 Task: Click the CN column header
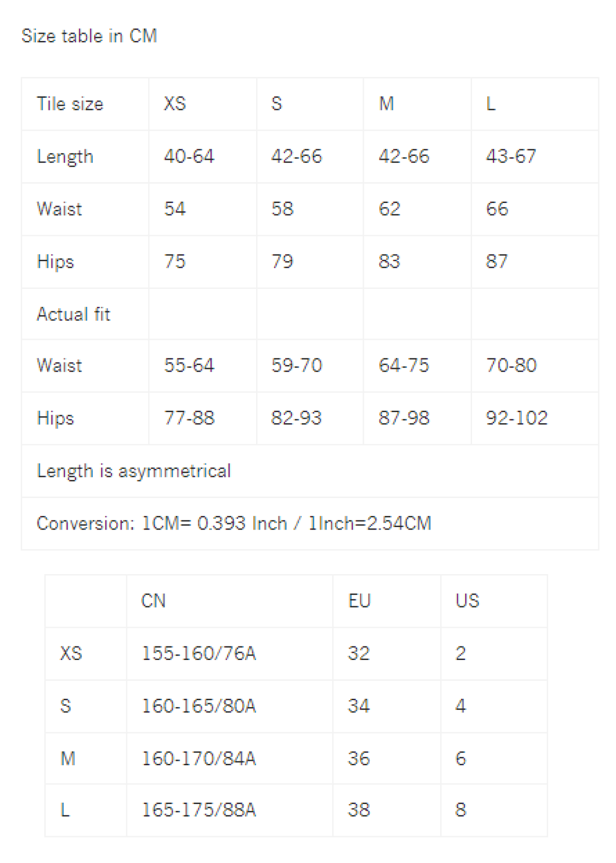pos(230,601)
